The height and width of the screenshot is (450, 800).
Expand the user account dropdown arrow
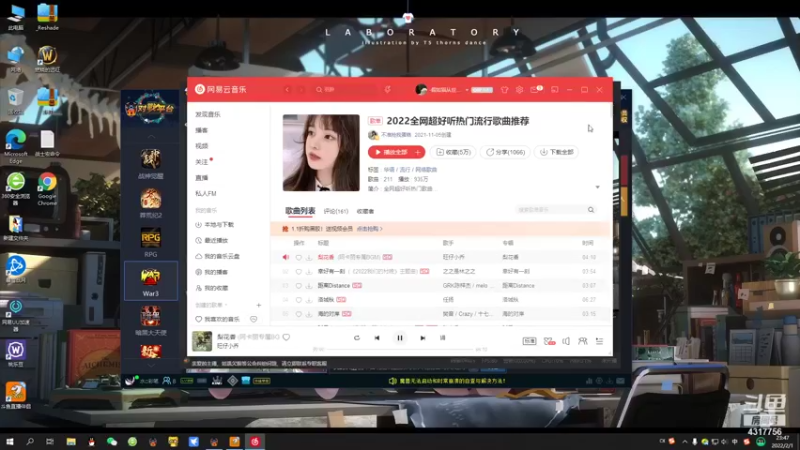click(467, 90)
